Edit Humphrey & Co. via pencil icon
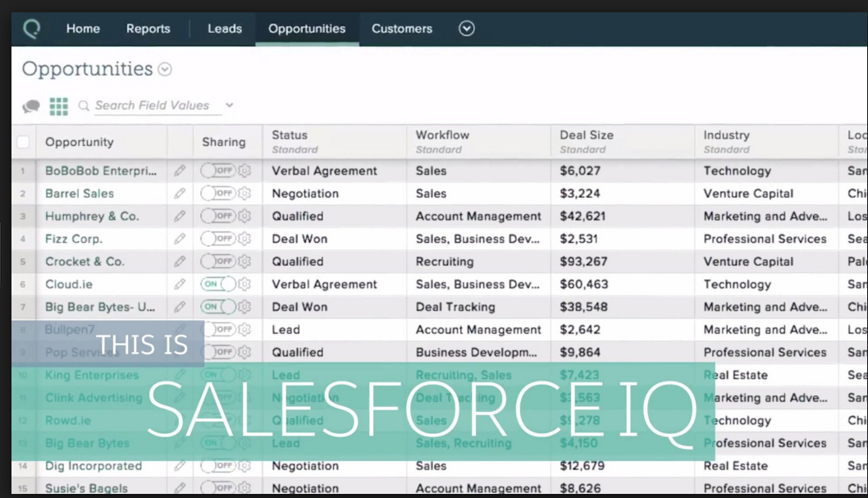 (x=180, y=216)
